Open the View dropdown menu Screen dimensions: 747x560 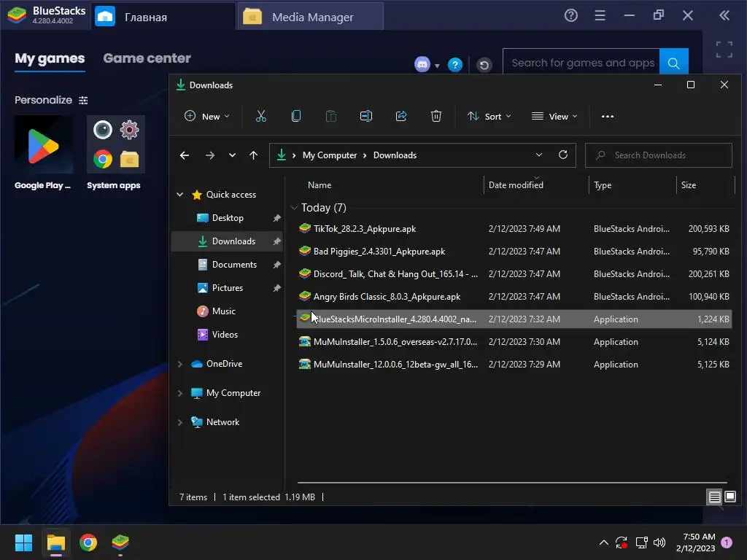(554, 116)
